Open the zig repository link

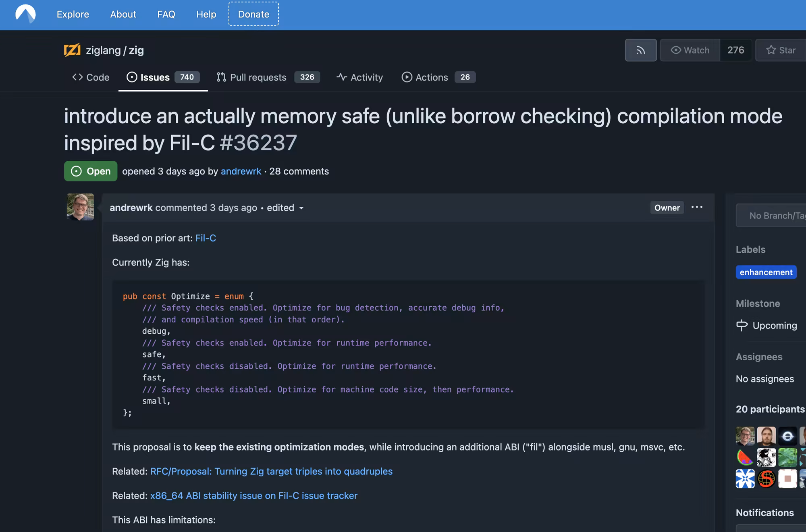pos(136,50)
